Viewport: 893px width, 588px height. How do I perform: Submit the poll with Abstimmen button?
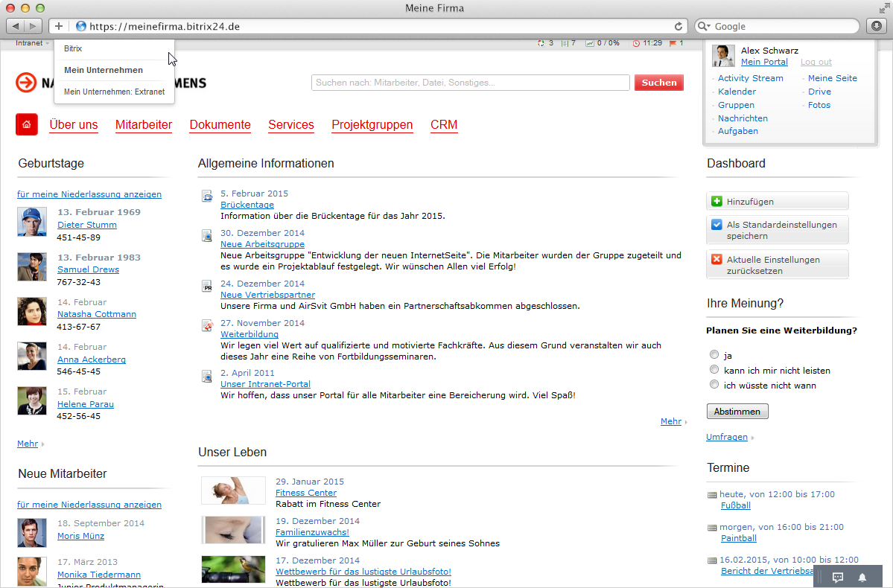tap(737, 411)
